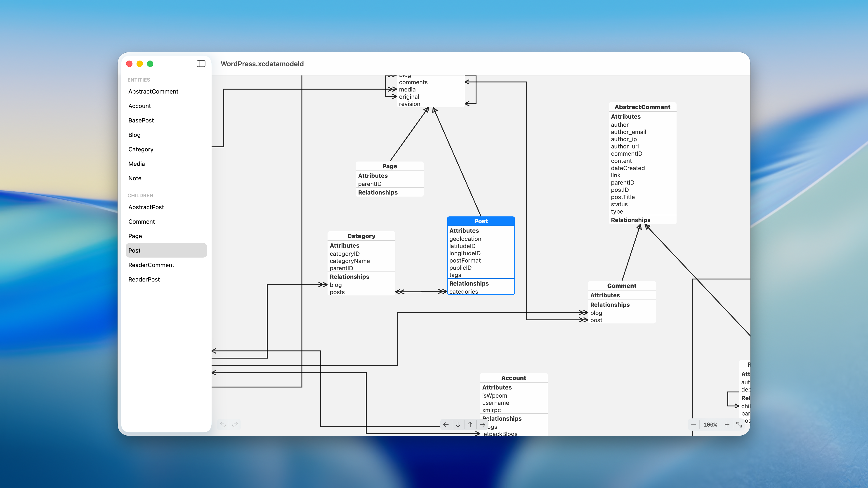Click the post relationship in Comment
This screenshot has height=488, width=868.
click(596, 320)
